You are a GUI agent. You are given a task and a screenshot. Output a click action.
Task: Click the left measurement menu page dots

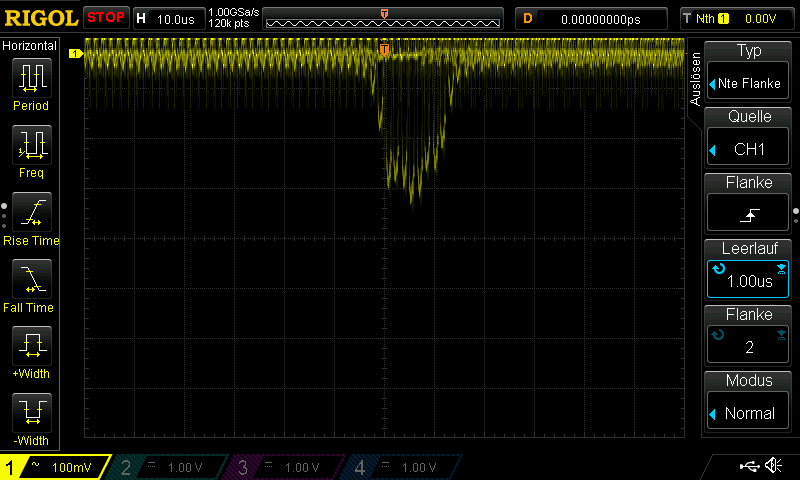pos(4,216)
